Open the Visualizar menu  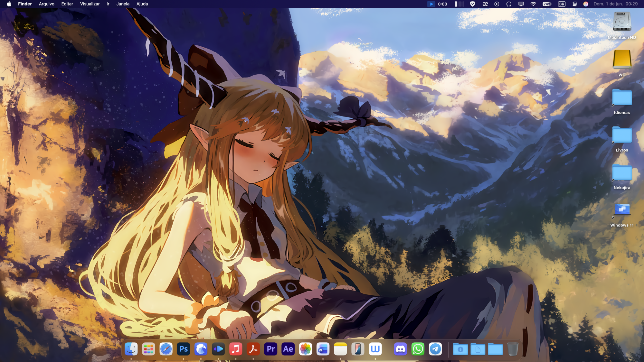[90, 4]
